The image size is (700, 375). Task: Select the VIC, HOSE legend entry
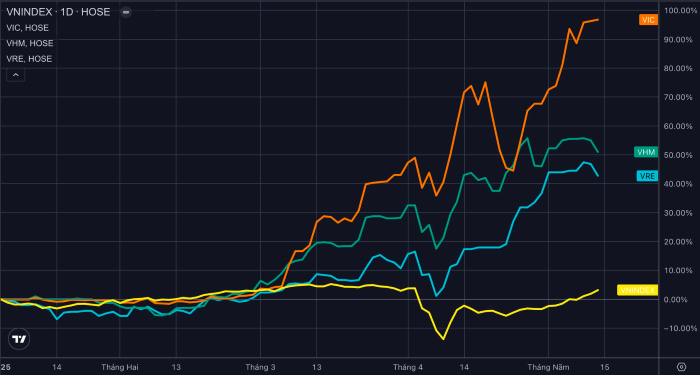click(x=28, y=28)
